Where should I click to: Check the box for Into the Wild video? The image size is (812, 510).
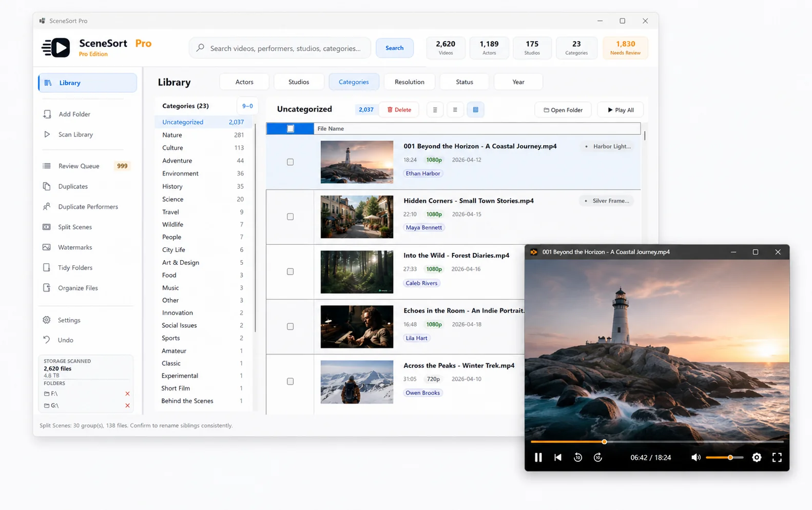291,272
